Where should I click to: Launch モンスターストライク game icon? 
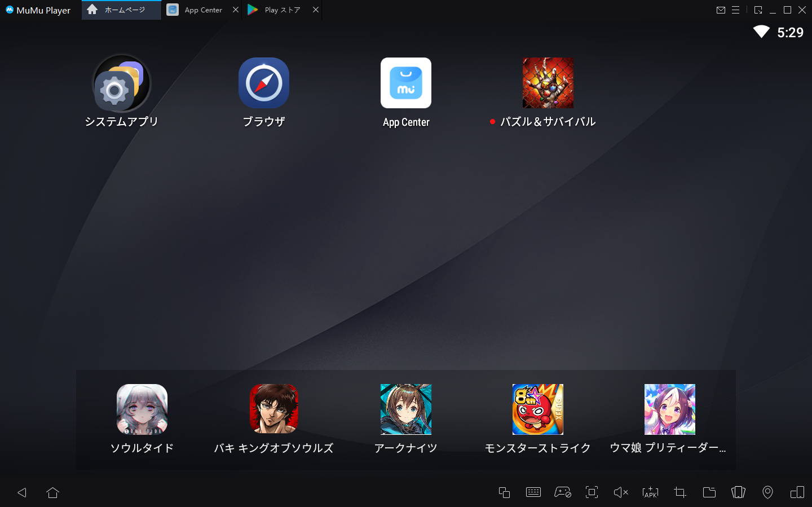point(538,409)
